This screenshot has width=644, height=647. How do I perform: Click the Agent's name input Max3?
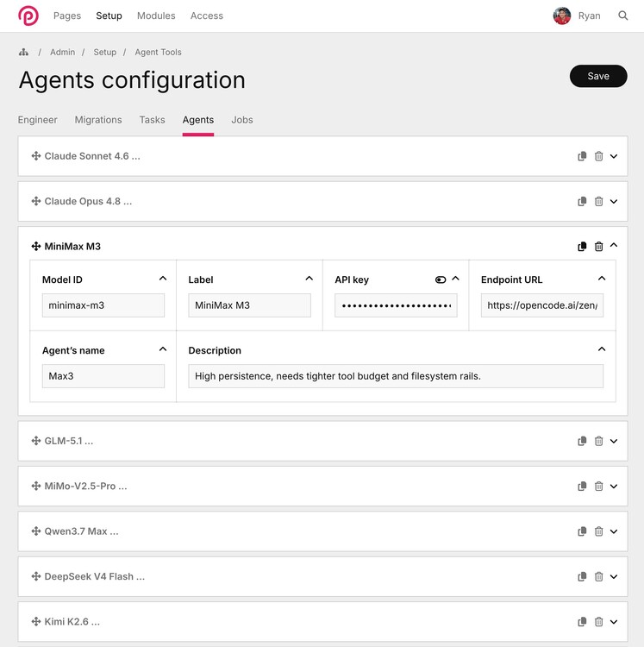pos(103,376)
